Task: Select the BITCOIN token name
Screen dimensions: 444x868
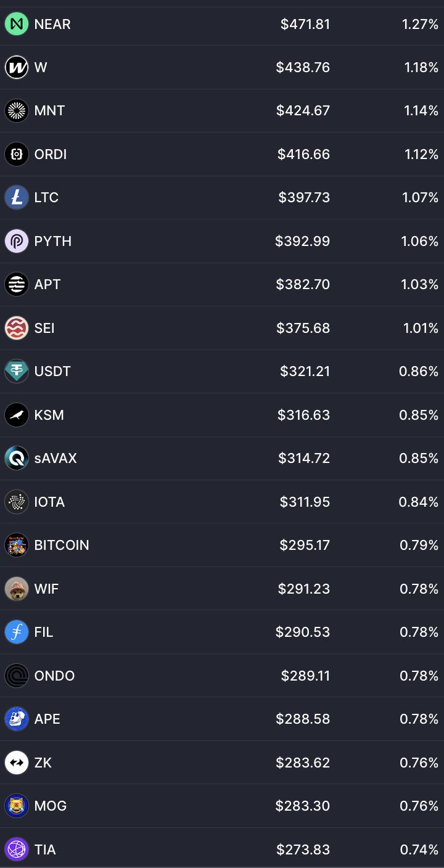Action: tap(62, 545)
